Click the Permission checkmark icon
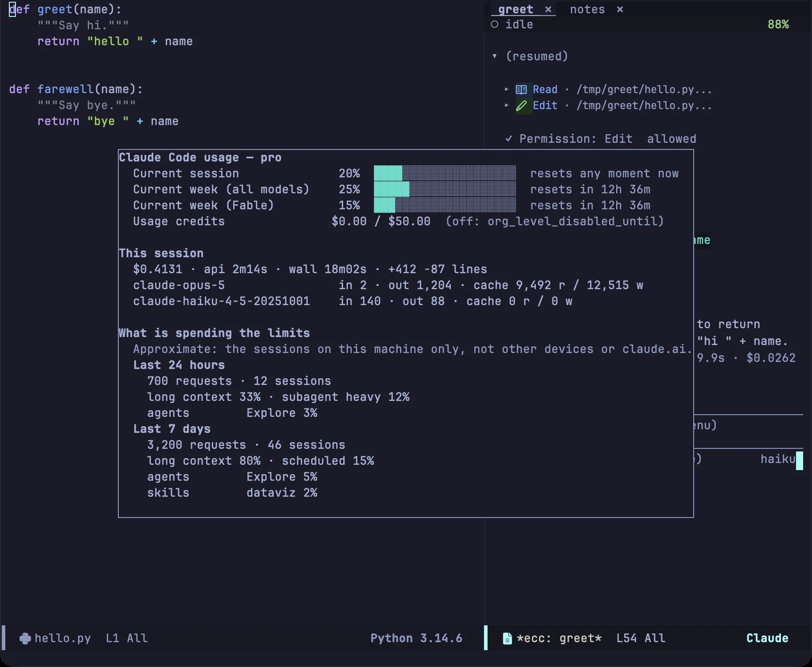The height and width of the screenshot is (667, 812). [x=509, y=139]
